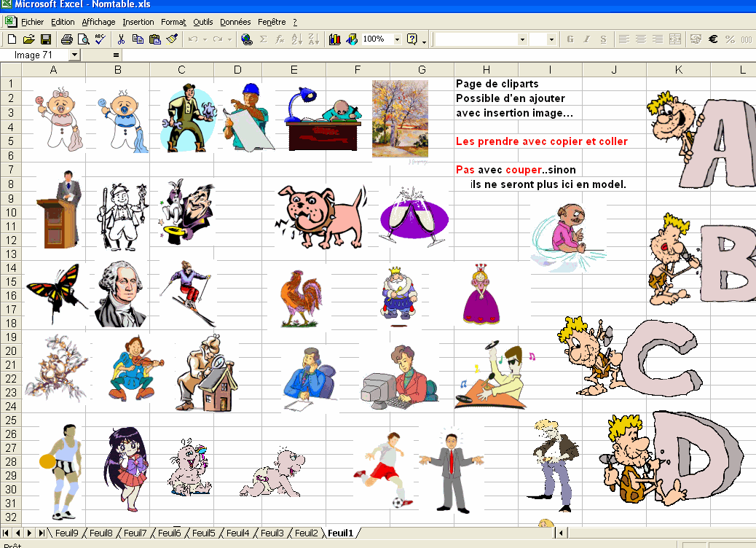The height and width of the screenshot is (548, 756).
Task: Click the Insert Hyperlink globe icon
Action: tap(246, 39)
